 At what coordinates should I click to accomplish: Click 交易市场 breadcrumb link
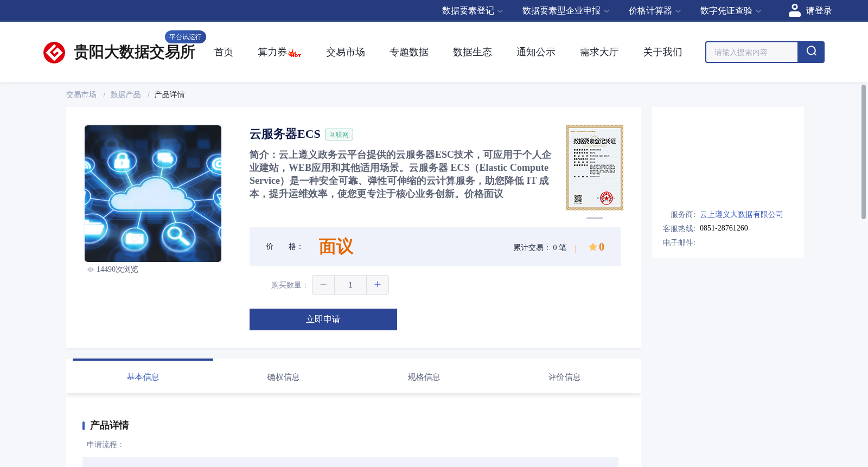click(x=81, y=95)
